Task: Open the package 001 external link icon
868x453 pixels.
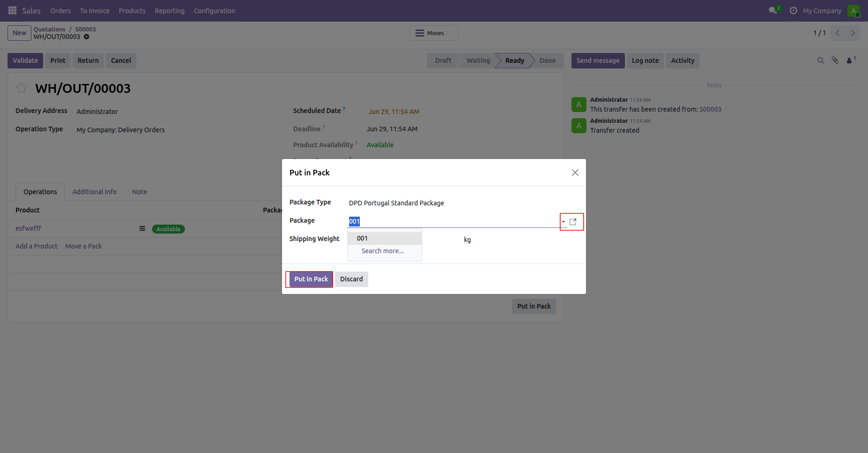Action: click(573, 222)
